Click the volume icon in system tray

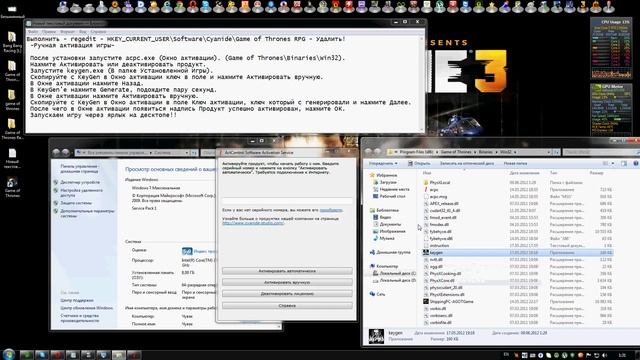coord(604,355)
